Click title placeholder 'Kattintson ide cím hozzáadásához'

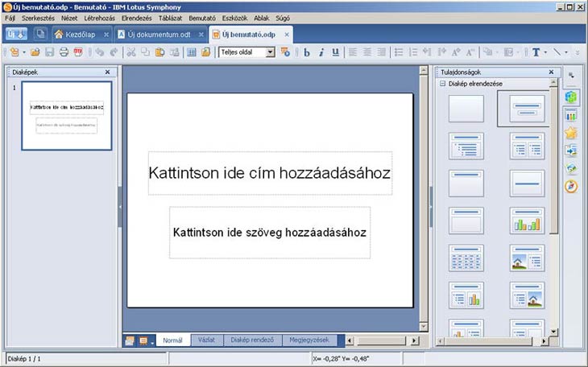click(x=270, y=173)
